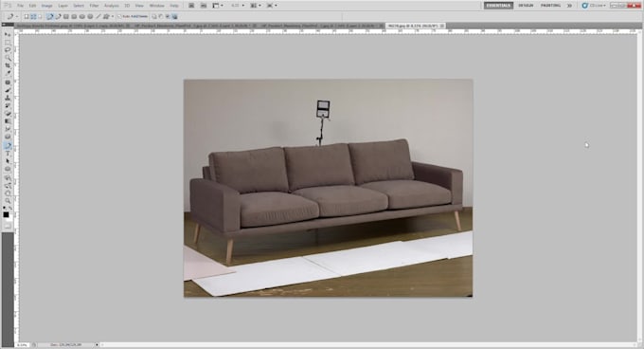Select the Crop tool
The width and height of the screenshot is (644, 349).
pyautogui.click(x=8, y=65)
